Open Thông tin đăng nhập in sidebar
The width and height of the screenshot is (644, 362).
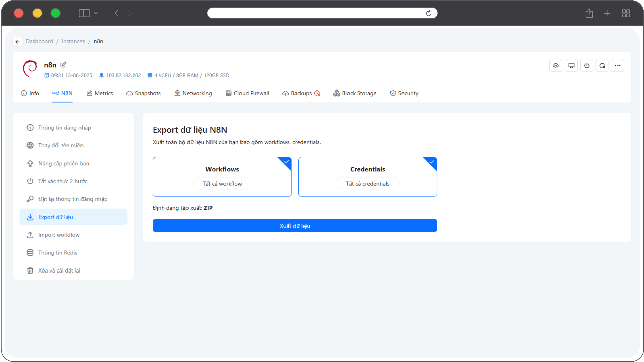pyautogui.click(x=73, y=128)
